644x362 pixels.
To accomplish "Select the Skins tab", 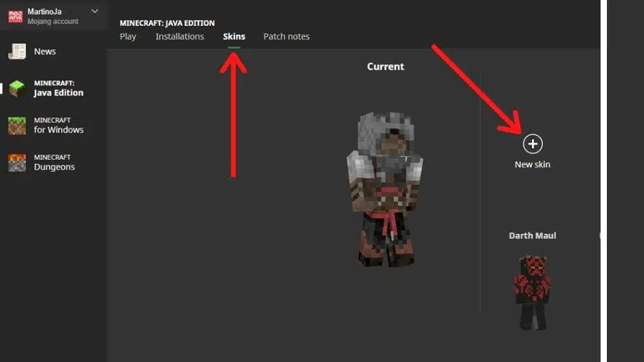I will click(234, 36).
